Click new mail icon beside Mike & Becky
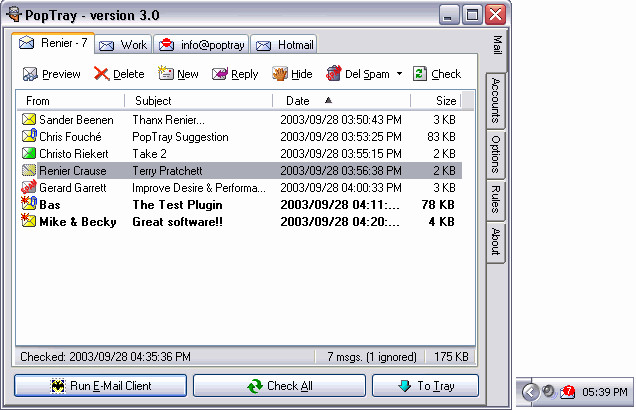Image resolution: width=636 pixels, height=410 pixels. 29,221
